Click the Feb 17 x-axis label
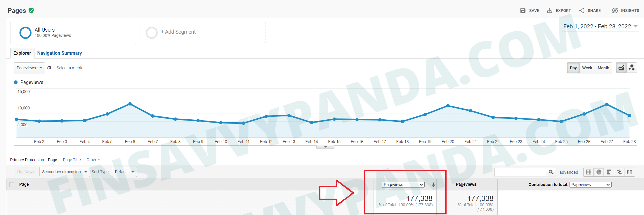Screen dimensions: 644x215 point(380,142)
